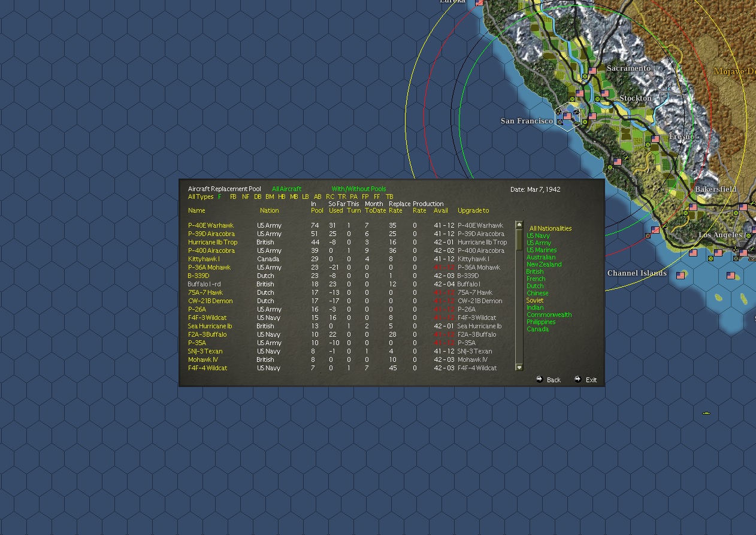Select All Nationalities filter

pos(551,228)
